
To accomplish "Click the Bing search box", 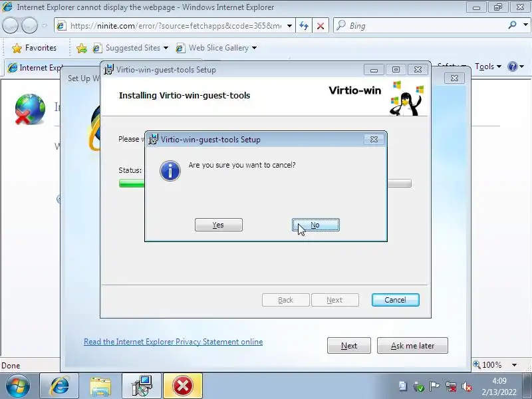I will click(x=419, y=26).
